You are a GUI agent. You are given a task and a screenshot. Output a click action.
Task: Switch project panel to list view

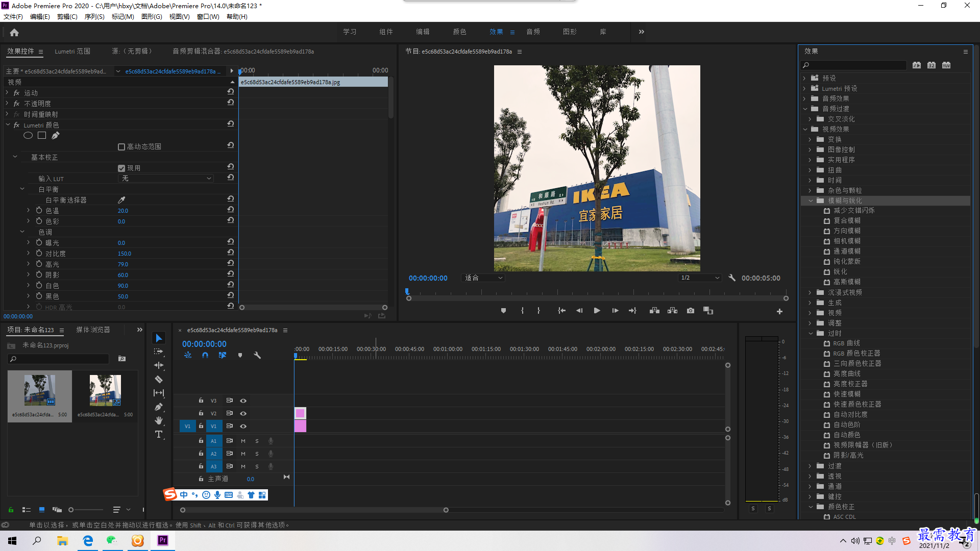[x=27, y=510]
